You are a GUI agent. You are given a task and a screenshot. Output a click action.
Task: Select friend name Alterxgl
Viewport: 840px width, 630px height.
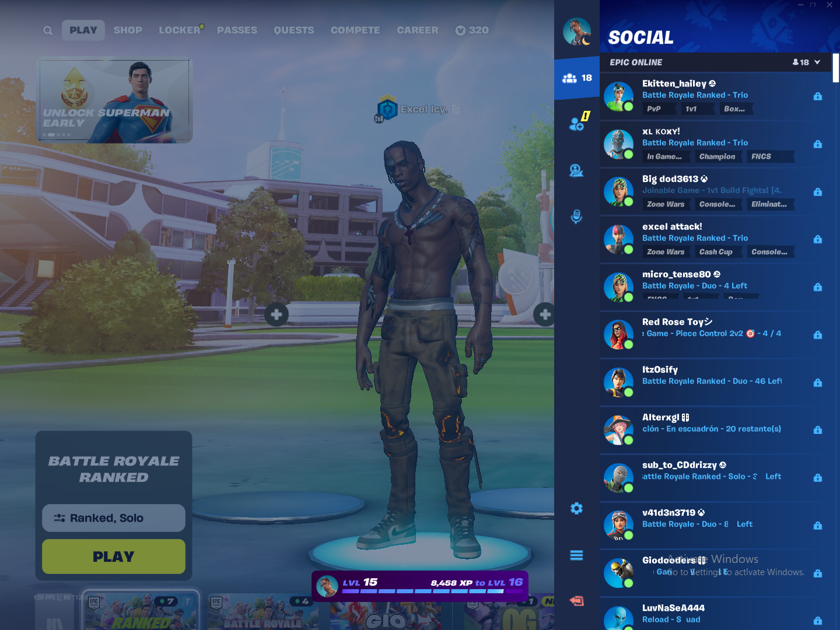pos(661,418)
